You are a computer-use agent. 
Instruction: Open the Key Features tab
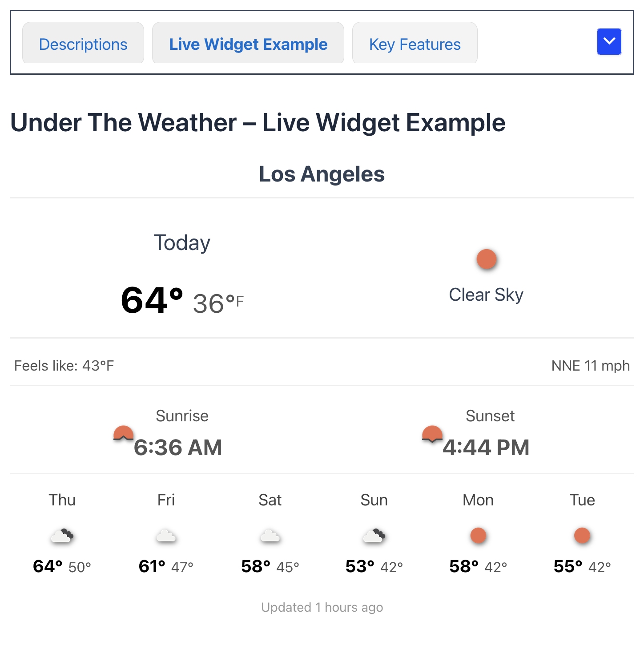tap(415, 43)
